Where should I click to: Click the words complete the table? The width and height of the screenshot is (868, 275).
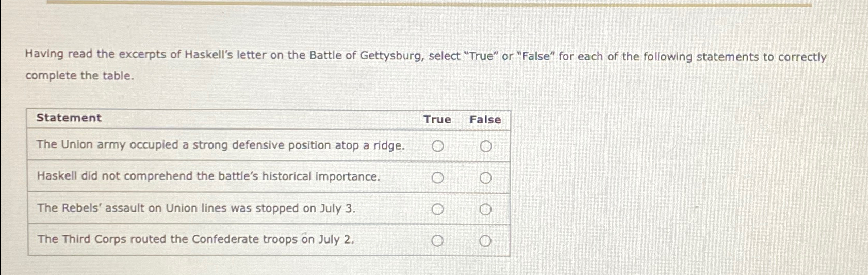click(x=79, y=75)
